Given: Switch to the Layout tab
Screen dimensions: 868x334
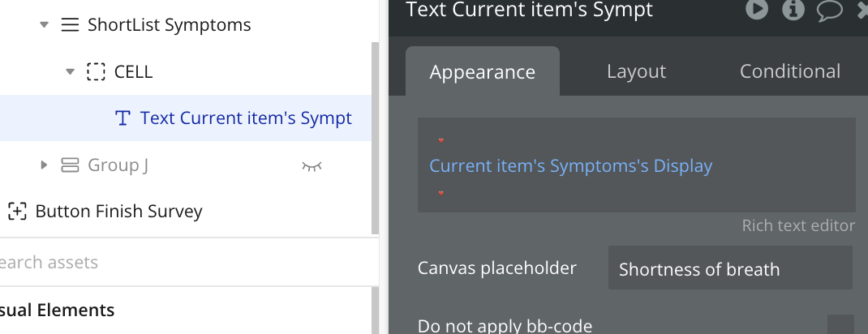Looking at the screenshot, I should point(636,71).
